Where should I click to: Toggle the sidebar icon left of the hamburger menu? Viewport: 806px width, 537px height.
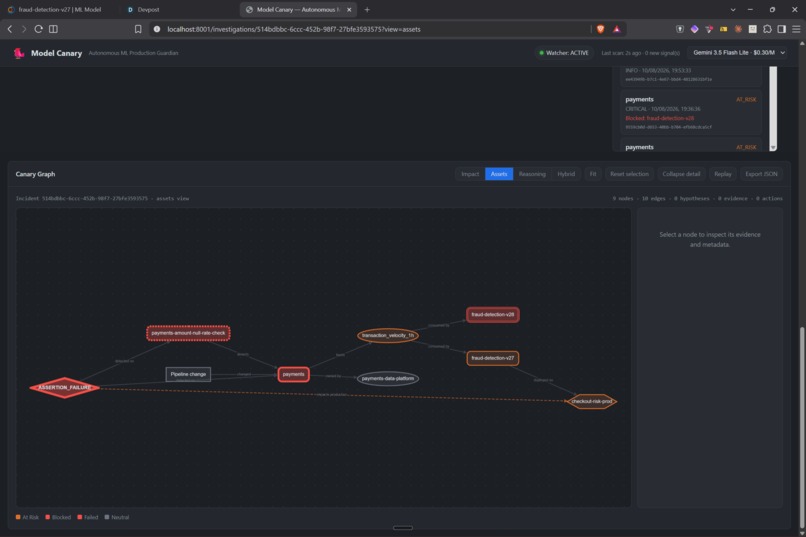coord(781,29)
